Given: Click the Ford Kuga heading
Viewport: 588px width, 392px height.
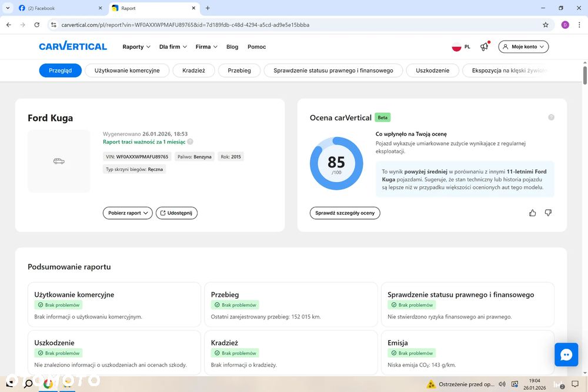Looking at the screenshot, I should click(x=50, y=118).
